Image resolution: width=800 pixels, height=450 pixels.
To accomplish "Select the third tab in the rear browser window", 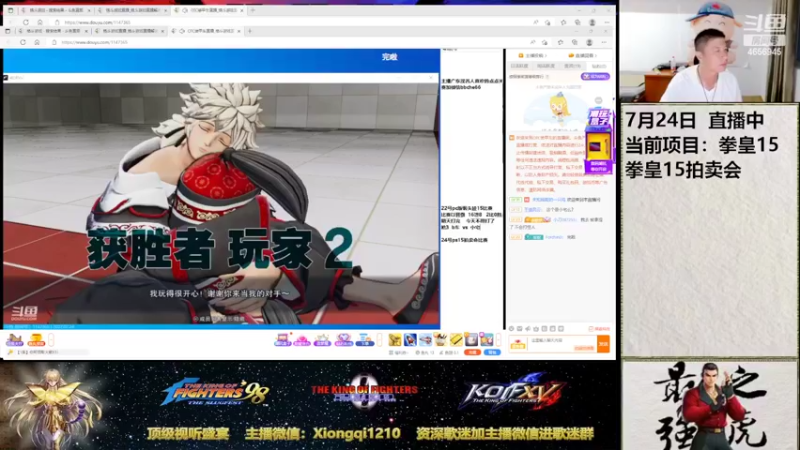I will click(209, 10).
